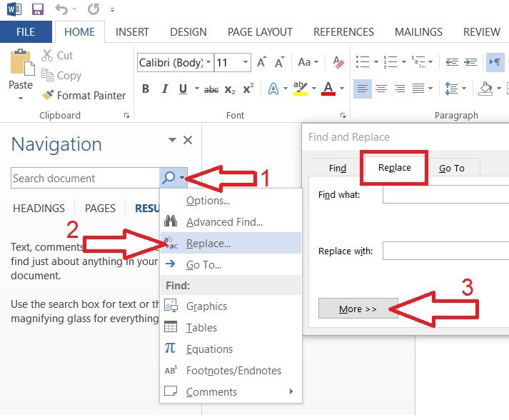Select Replace... from the search menu
This screenshot has height=420, width=509.
[x=208, y=244]
